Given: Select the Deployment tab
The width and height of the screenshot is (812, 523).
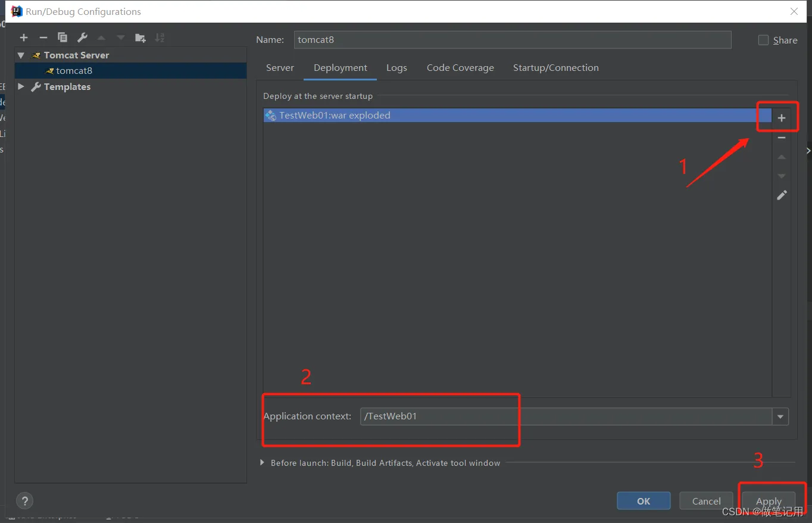Looking at the screenshot, I should [x=341, y=68].
